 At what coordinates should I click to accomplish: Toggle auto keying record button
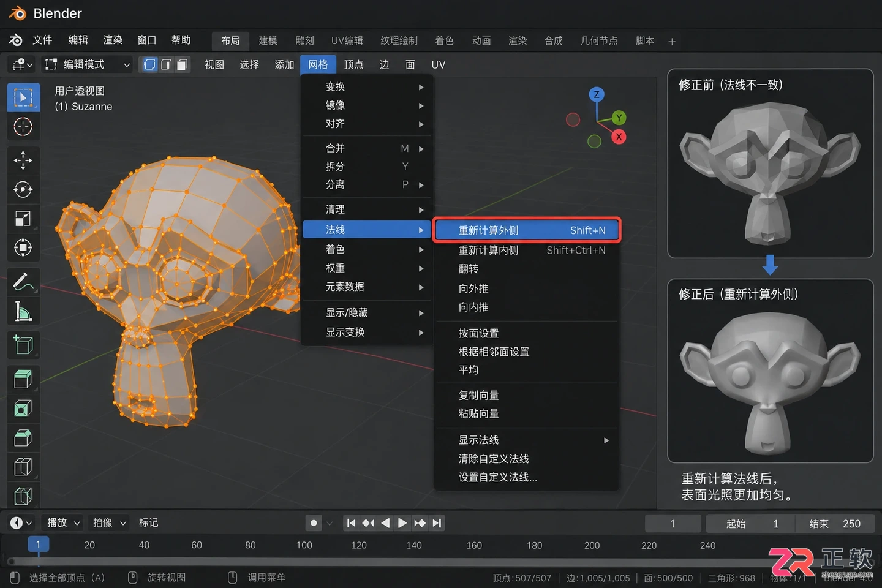[314, 523]
